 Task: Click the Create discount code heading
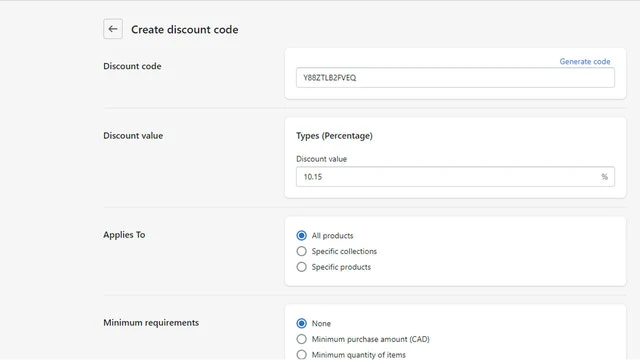pyautogui.click(x=184, y=29)
